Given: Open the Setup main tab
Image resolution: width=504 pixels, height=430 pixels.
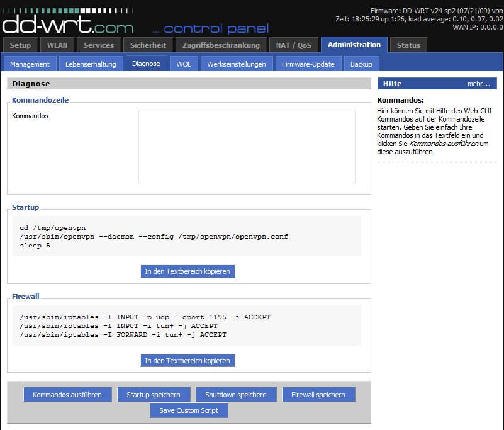Looking at the screenshot, I should pos(20,45).
